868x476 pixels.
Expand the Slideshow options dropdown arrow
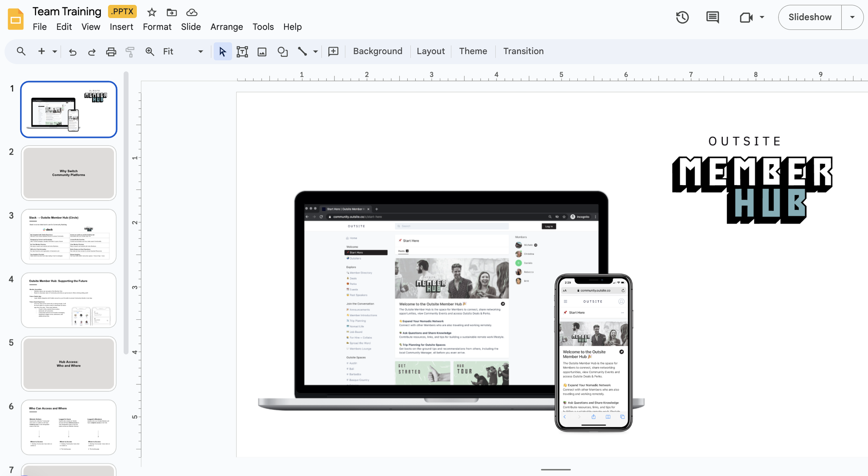852,17
